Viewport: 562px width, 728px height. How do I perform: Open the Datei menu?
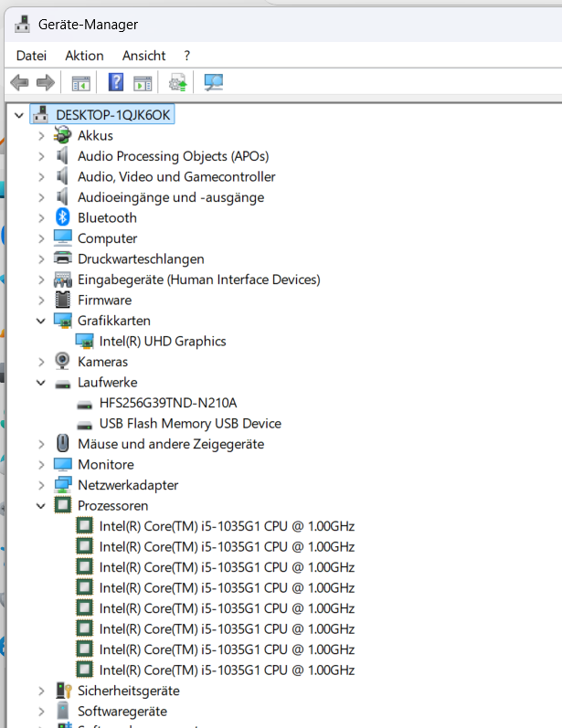[x=31, y=56]
